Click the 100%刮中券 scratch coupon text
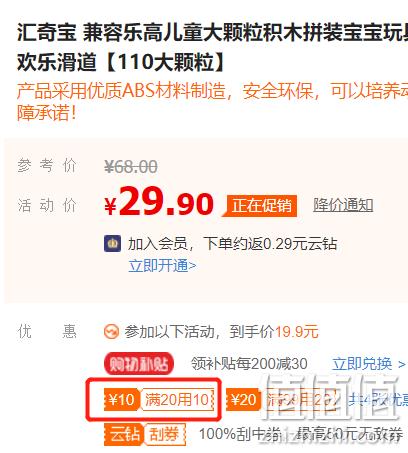Screen dimensions: 408x453 coord(240,434)
